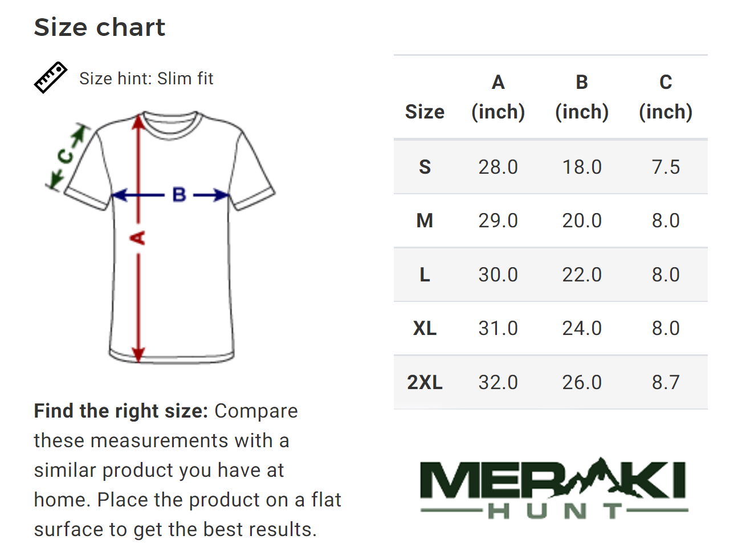Image resolution: width=750 pixels, height=560 pixels.
Task: Click the Size hint: Slim fit text
Action: tap(146, 79)
